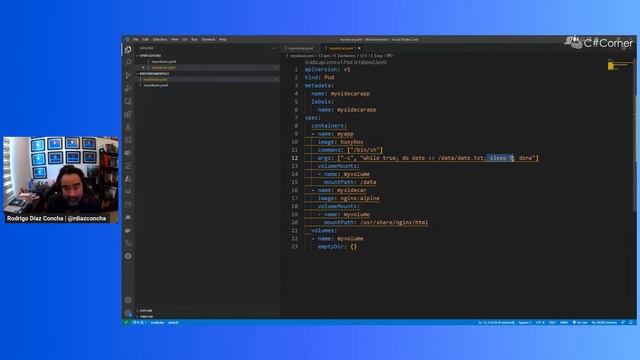This screenshot has height=360, width=640.
Task: Open the Help menu
Action: click(222, 40)
